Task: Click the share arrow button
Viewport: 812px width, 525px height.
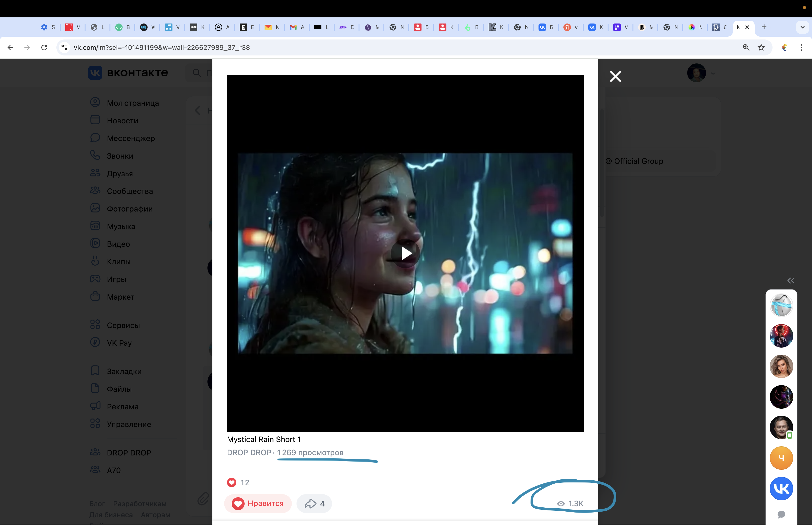Action: (314, 503)
